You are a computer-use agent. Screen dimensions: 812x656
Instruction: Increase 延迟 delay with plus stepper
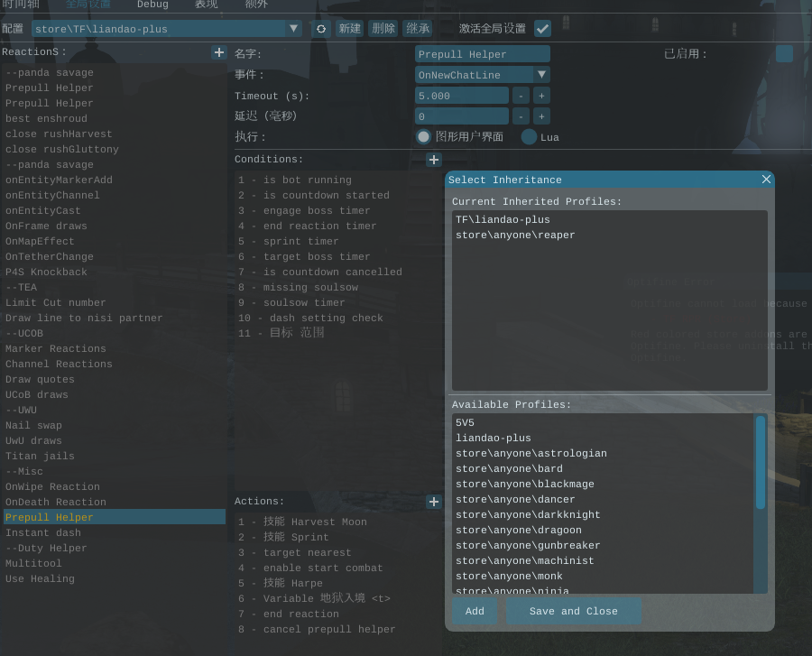tap(541, 116)
